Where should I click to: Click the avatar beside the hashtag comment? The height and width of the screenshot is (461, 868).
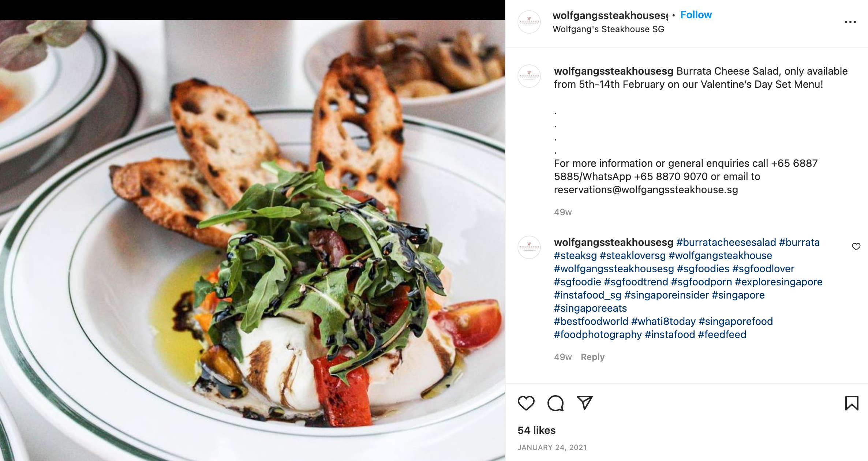pyautogui.click(x=529, y=247)
